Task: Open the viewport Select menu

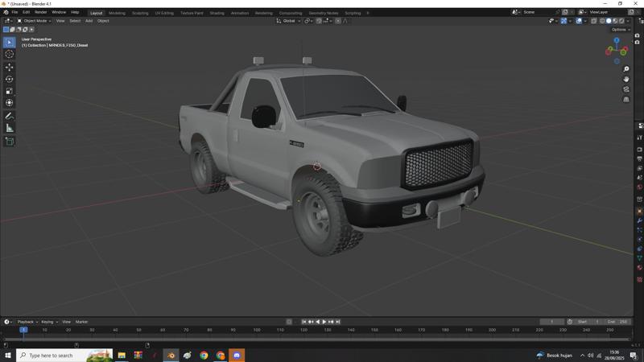Action: pos(75,21)
